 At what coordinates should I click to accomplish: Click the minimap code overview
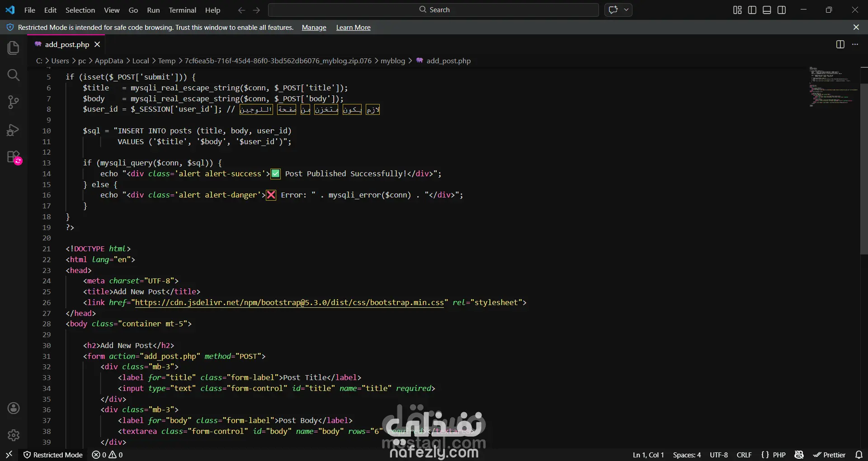click(x=834, y=86)
